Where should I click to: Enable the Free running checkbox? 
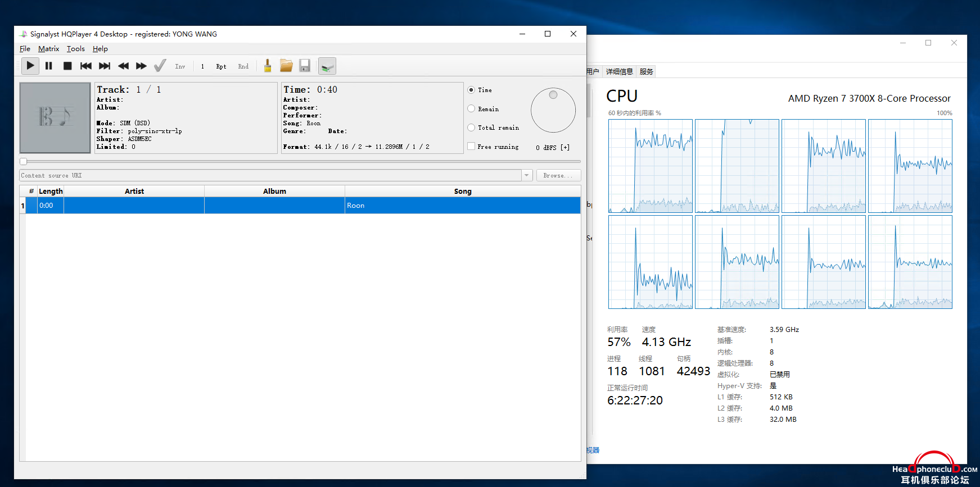click(471, 146)
